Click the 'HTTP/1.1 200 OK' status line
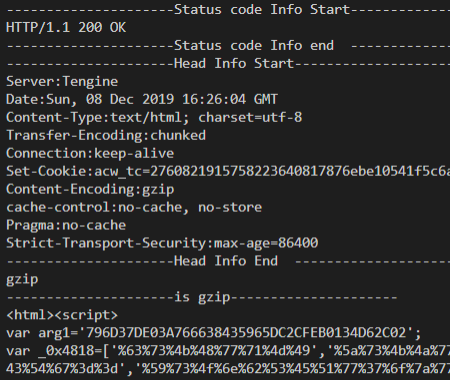 [66, 27]
